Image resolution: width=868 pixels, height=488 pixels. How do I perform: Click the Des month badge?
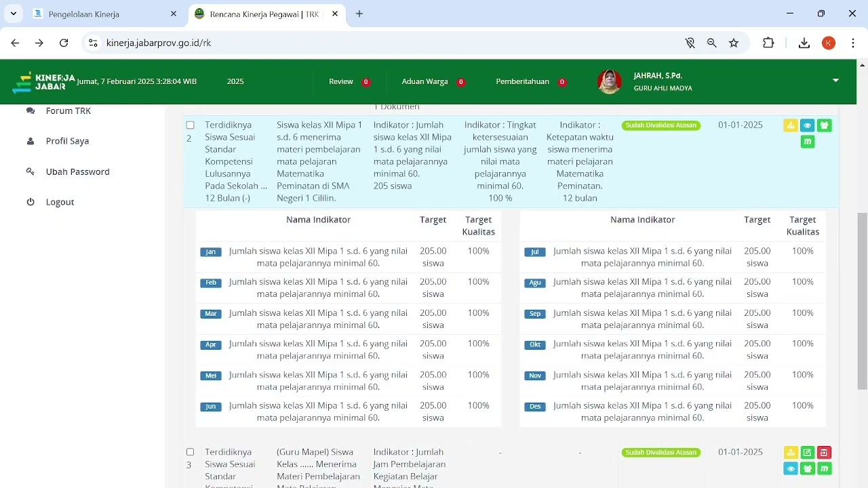(535, 407)
